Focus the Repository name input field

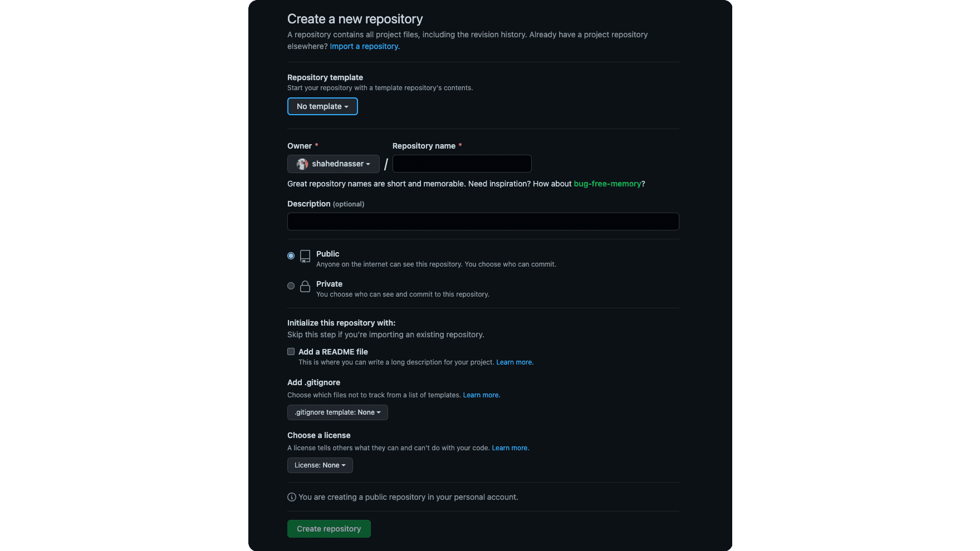point(462,164)
